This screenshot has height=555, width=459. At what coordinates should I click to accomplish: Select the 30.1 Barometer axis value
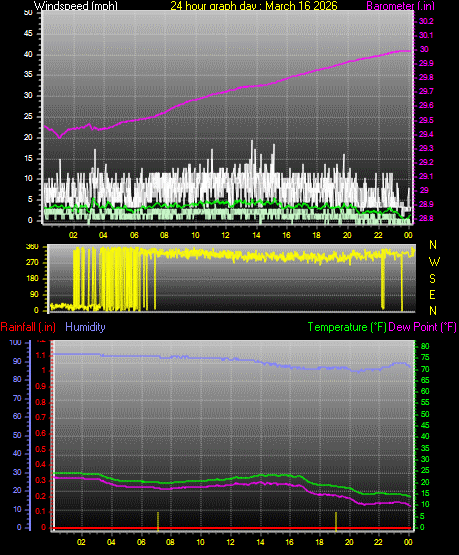[426, 35]
